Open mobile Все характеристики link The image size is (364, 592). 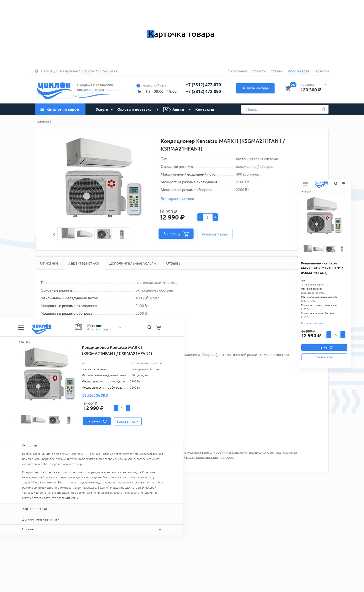(x=312, y=323)
